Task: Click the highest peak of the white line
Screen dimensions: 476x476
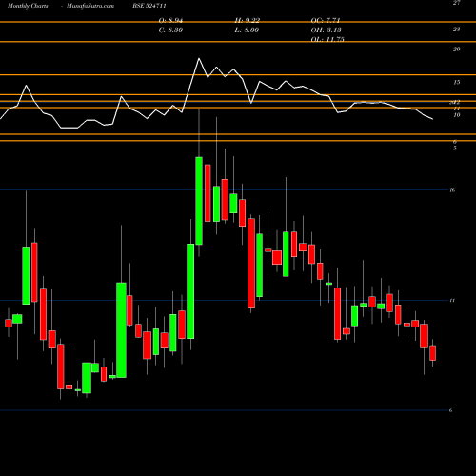Action: [199, 58]
